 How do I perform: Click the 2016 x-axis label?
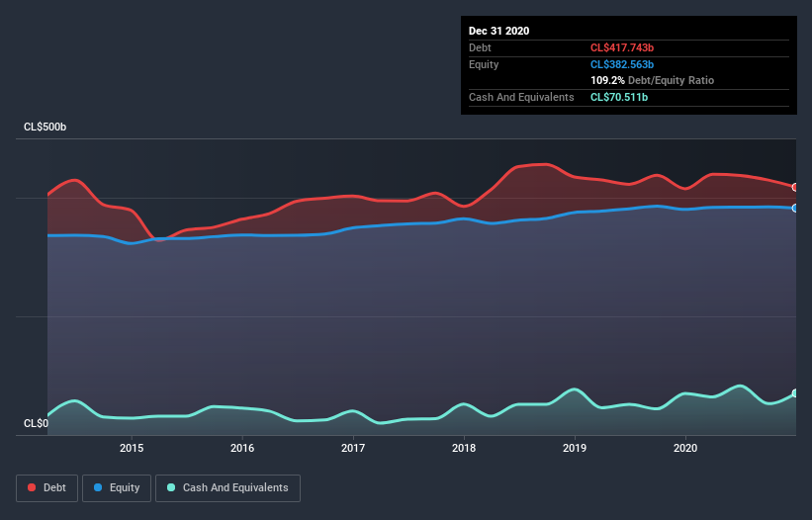pyautogui.click(x=242, y=448)
